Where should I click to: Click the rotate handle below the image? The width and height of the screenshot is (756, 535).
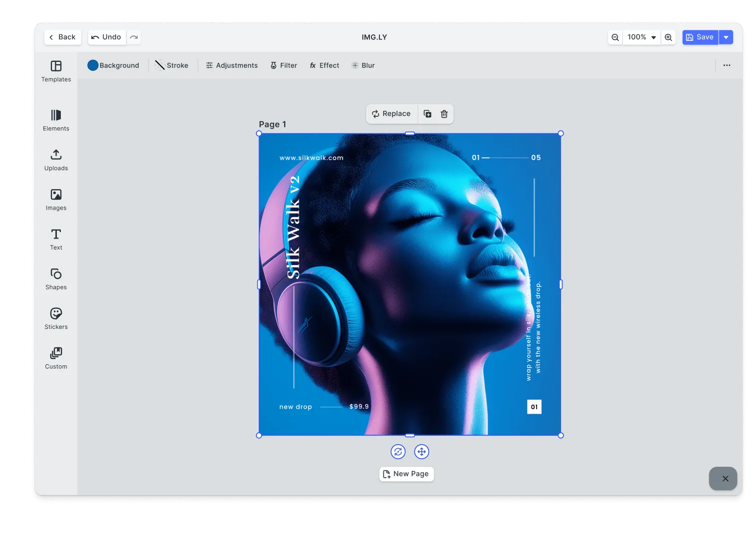click(398, 452)
